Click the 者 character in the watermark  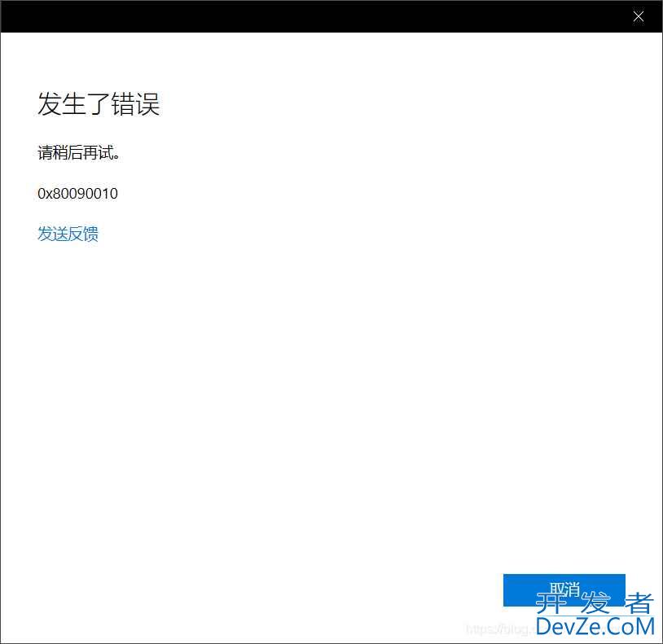pyautogui.click(x=639, y=603)
